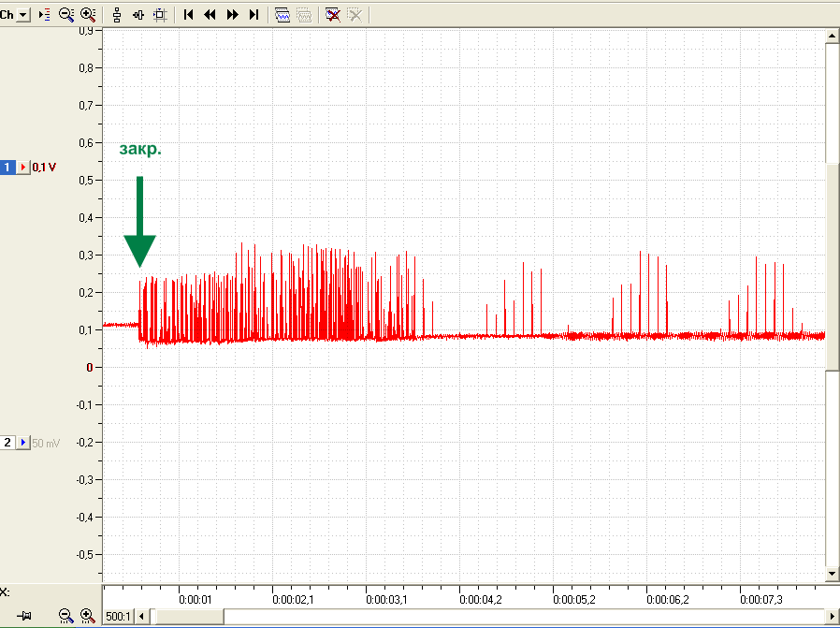Open the Ch channel dropdown
The image size is (840, 628).
[23, 15]
